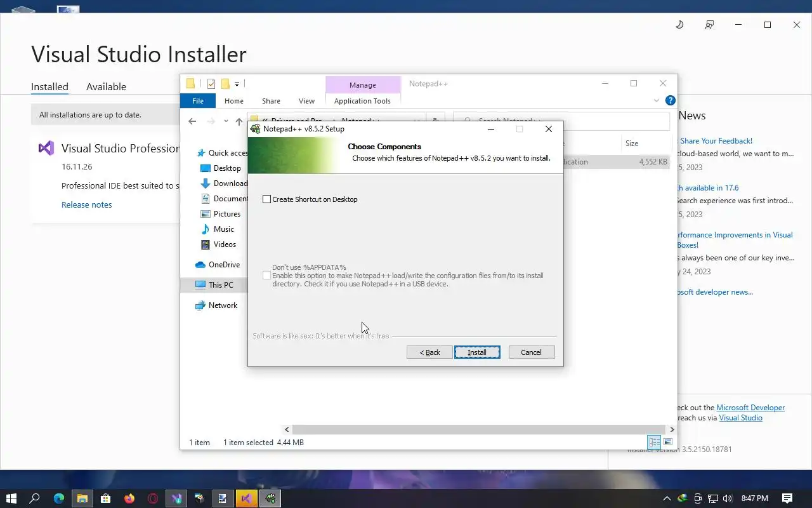The height and width of the screenshot is (508, 812).
Task: Navigate forward in File Explorer
Action: 211,121
